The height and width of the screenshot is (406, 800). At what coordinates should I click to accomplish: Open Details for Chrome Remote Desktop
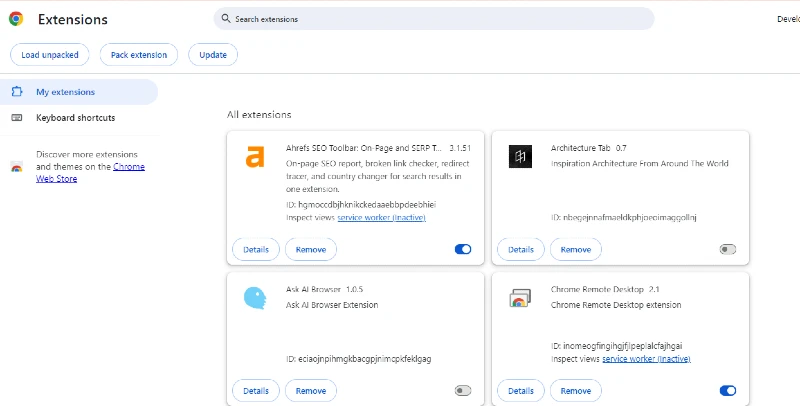click(x=521, y=391)
